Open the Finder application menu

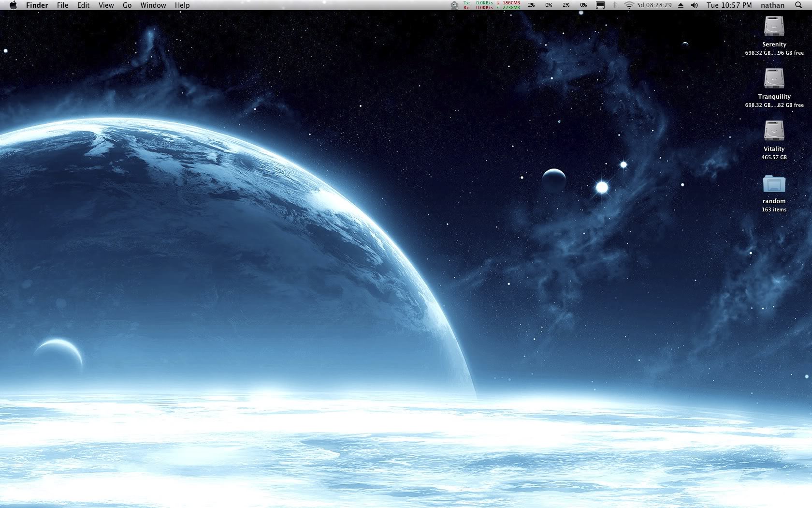click(37, 5)
